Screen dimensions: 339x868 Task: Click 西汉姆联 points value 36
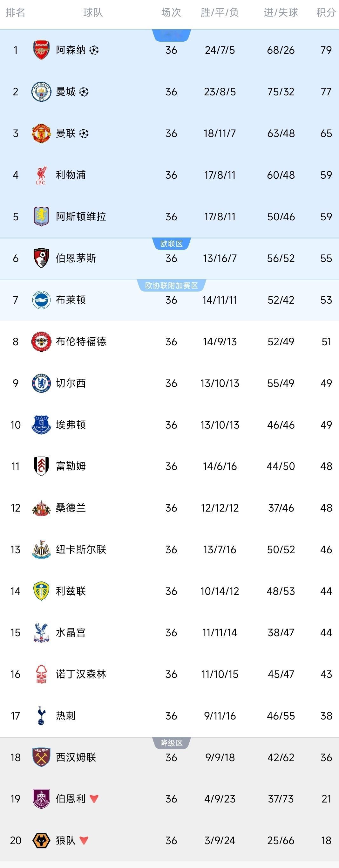(x=326, y=757)
